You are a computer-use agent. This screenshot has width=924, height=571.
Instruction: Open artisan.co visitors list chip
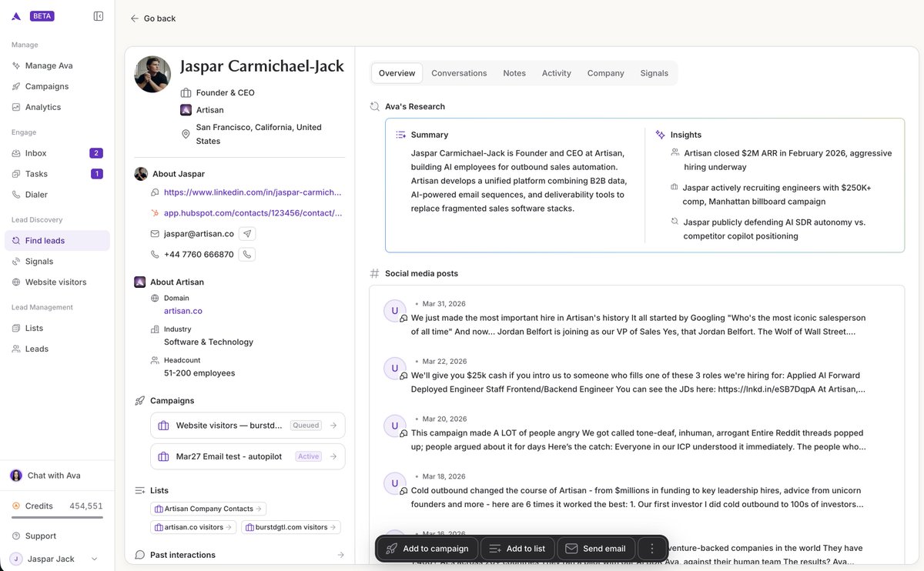click(194, 527)
